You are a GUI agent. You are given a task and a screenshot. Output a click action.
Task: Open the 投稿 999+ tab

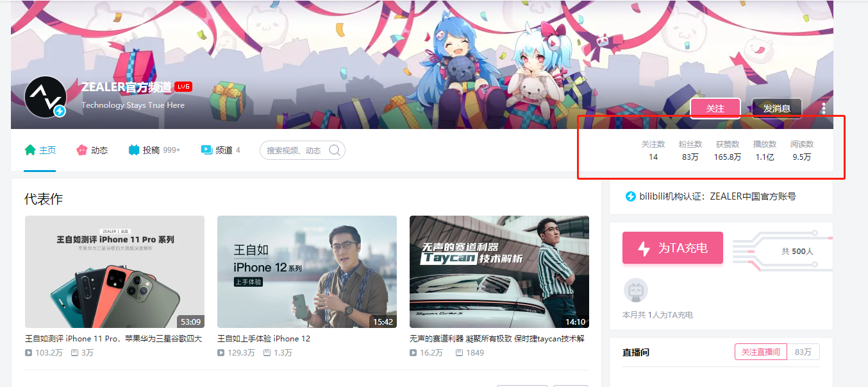[154, 150]
